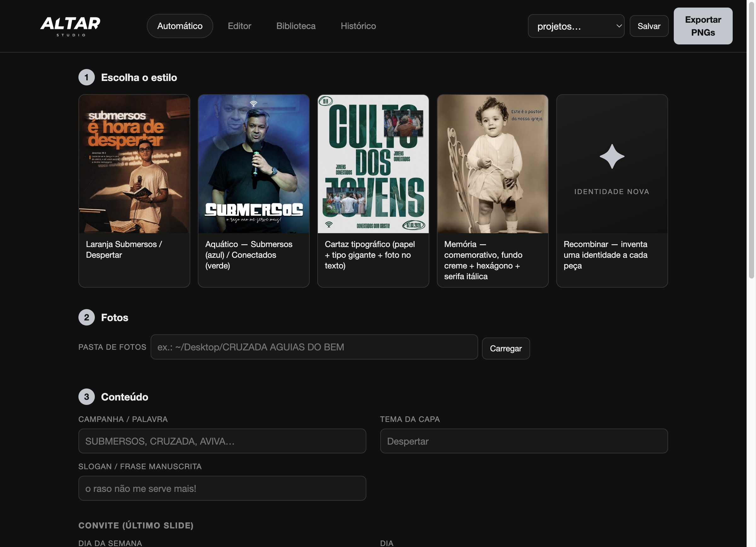
Task: Click the Carregar photos button
Action: [x=506, y=348]
